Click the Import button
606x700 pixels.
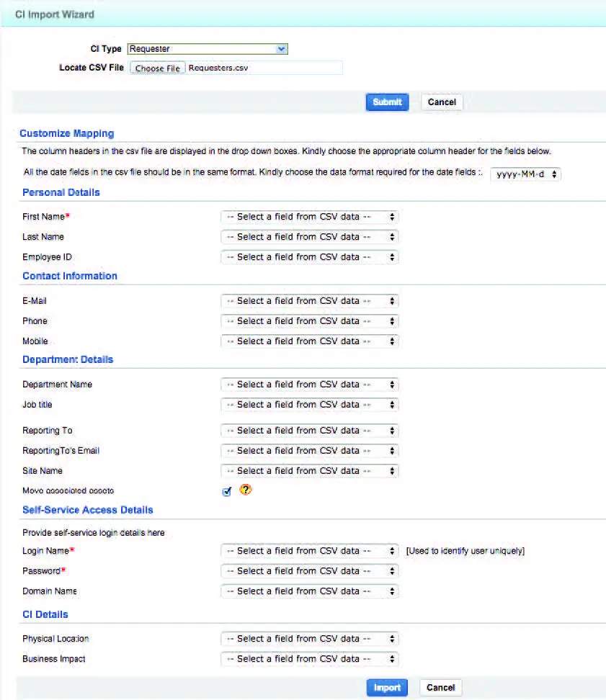[x=387, y=687]
